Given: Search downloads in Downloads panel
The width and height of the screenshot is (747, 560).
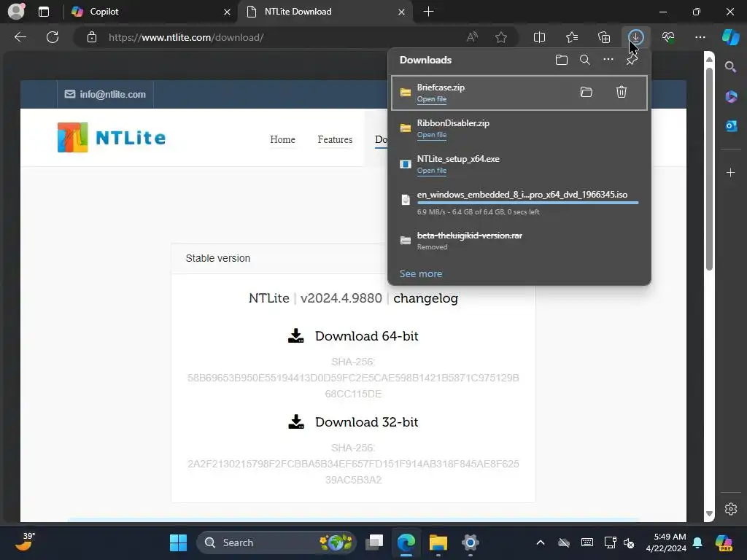Looking at the screenshot, I should (x=585, y=60).
